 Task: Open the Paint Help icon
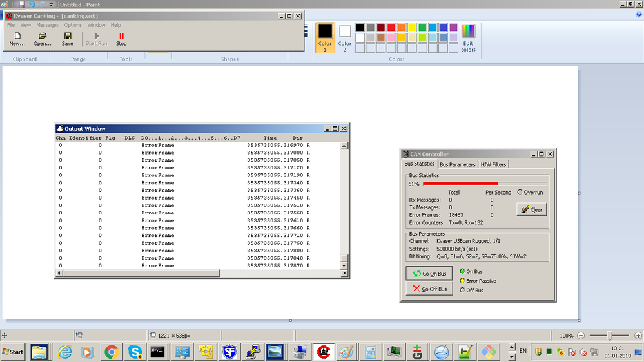point(639,14)
